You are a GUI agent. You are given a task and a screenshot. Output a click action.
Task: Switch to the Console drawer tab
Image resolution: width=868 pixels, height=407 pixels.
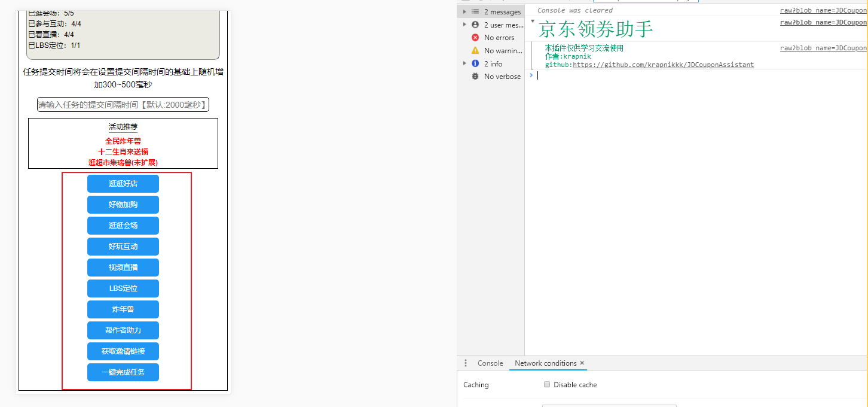pyautogui.click(x=490, y=363)
